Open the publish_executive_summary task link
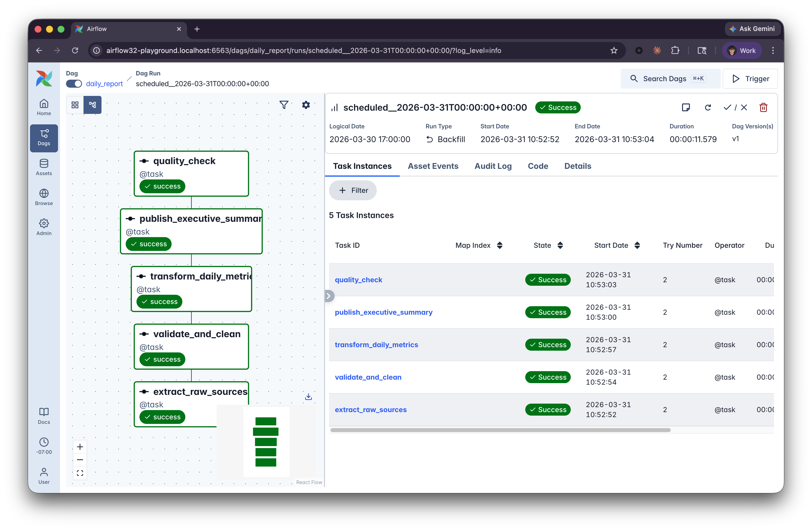The height and width of the screenshot is (530, 812). [383, 312]
